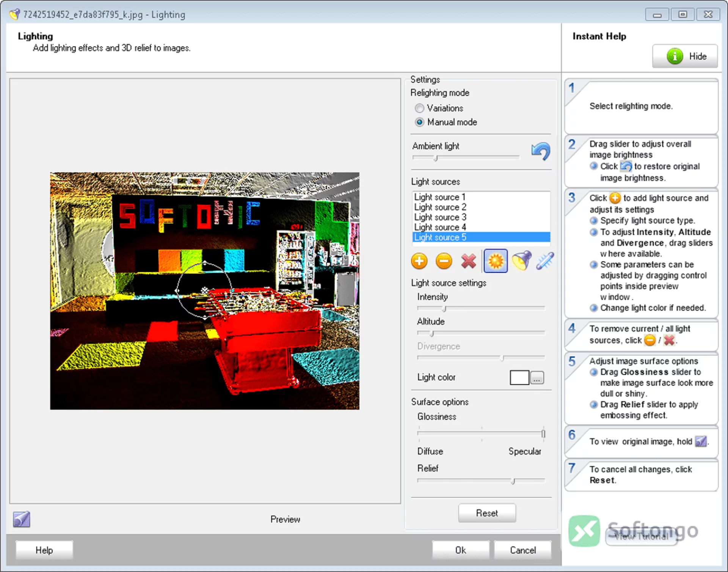Click the green info icon beside Hide

point(675,56)
